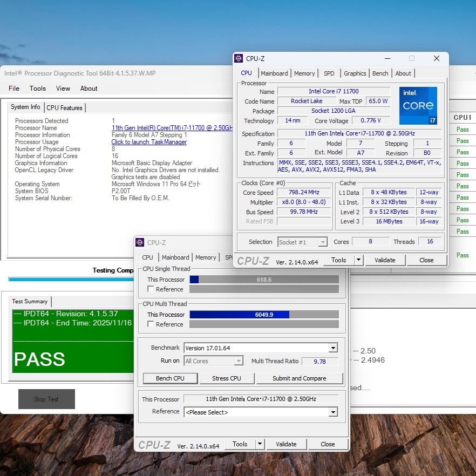Open the Bench tab in CPU-Z
The width and height of the screenshot is (476, 476).
click(x=380, y=73)
